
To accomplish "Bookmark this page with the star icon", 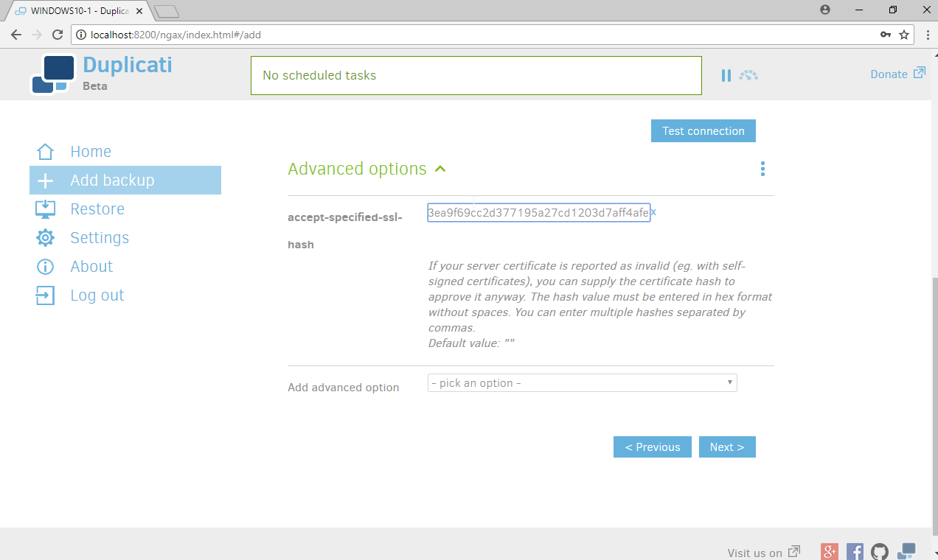I will 905,35.
